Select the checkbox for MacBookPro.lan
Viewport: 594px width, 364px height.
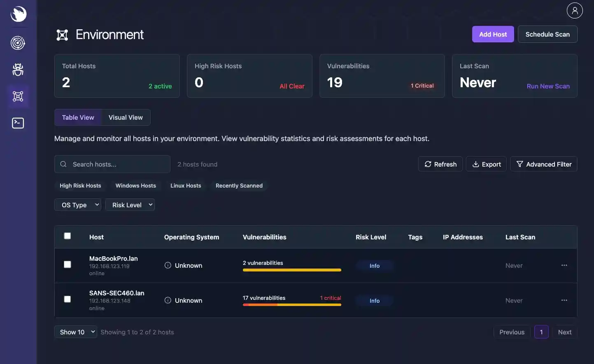coord(67,264)
